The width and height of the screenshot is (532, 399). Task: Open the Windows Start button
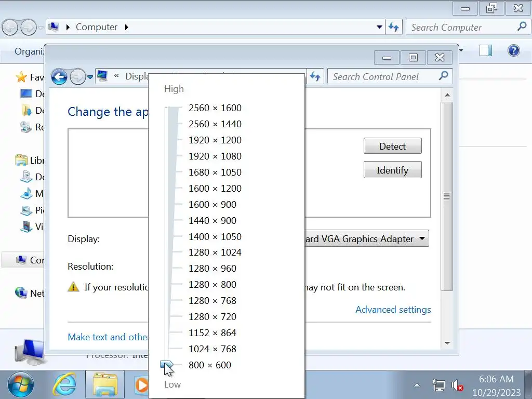[21, 385]
